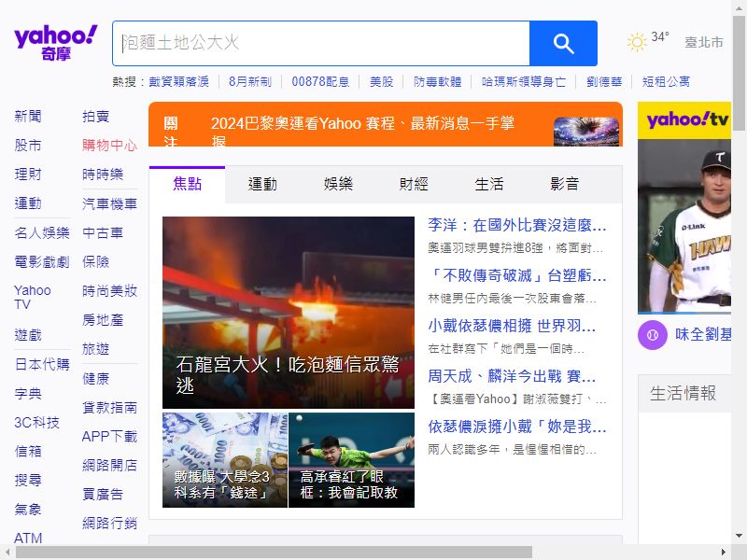This screenshot has height=560, width=747.
Task: Open 新聞 in the left sidebar
Action: [28, 116]
